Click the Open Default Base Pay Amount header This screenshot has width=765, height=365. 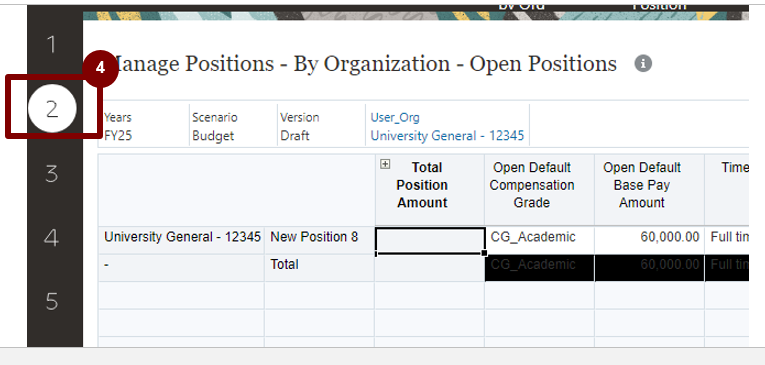(649, 190)
